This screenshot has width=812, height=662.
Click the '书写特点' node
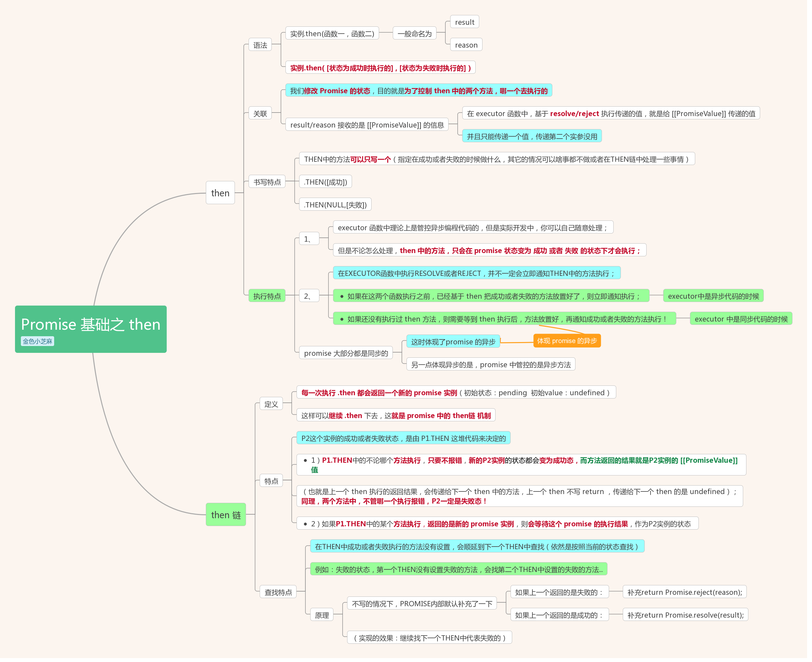coord(267,182)
